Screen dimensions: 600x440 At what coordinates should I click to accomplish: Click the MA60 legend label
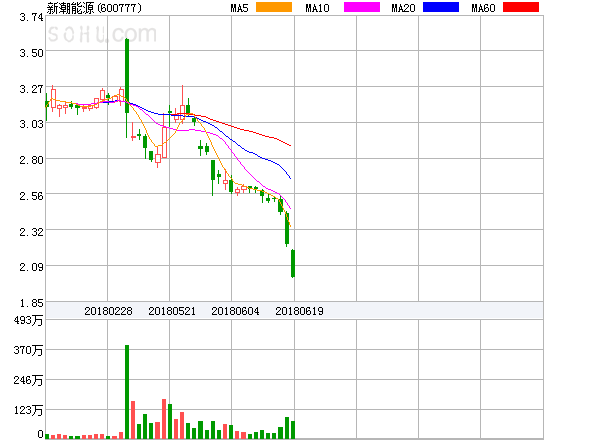[x=483, y=8]
